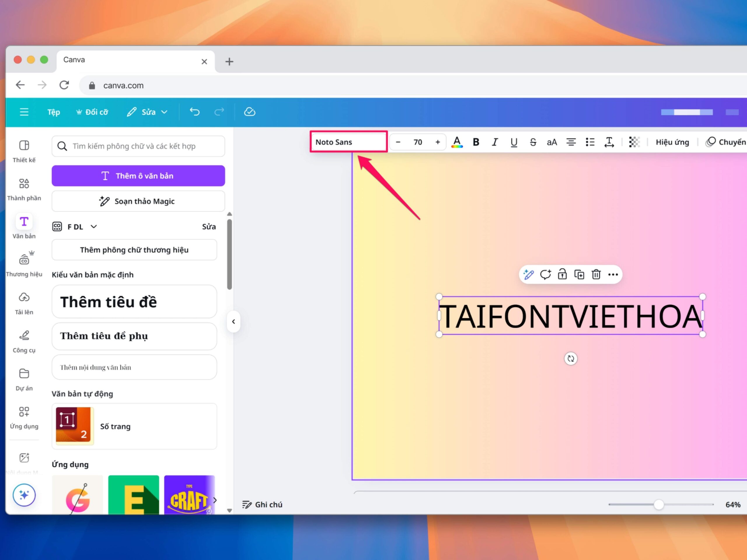Click Thêm phông chữ thương hiệu
The height and width of the screenshot is (560, 747).
[x=134, y=250]
